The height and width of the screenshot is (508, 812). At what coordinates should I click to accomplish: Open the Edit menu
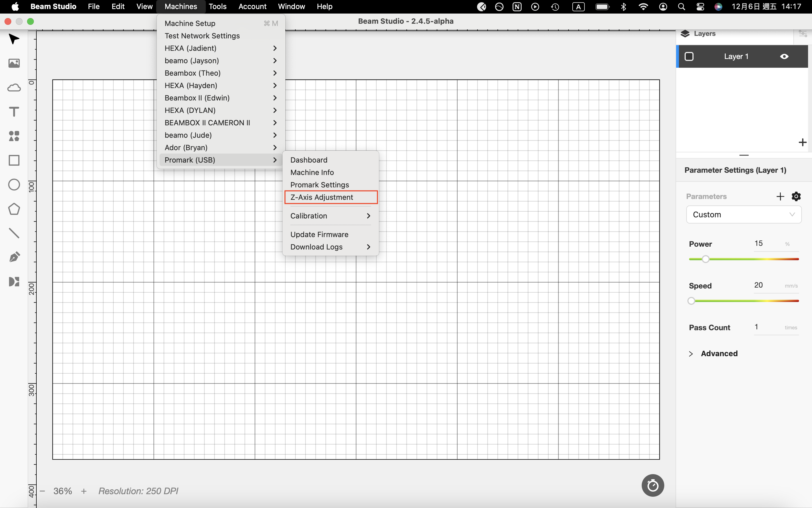point(118,7)
